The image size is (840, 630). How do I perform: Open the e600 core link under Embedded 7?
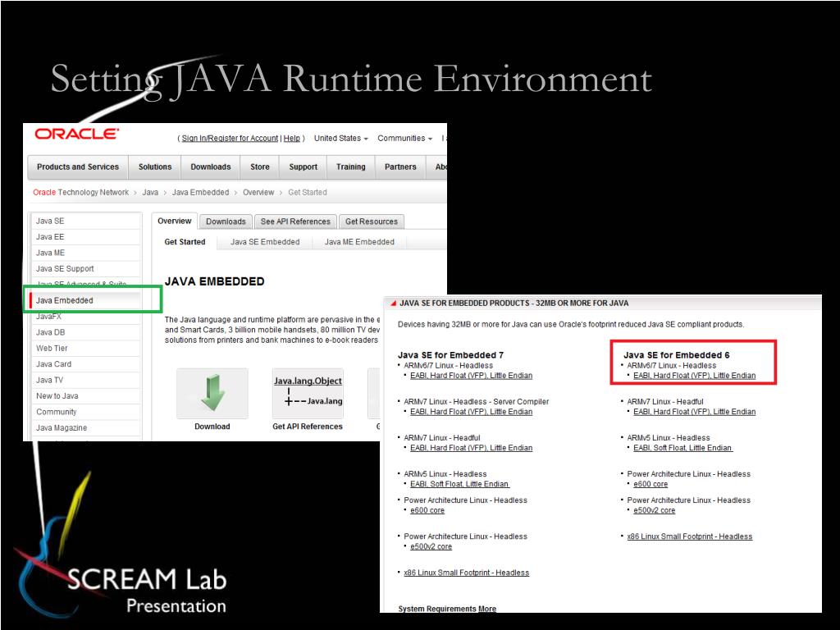pyautogui.click(x=427, y=510)
